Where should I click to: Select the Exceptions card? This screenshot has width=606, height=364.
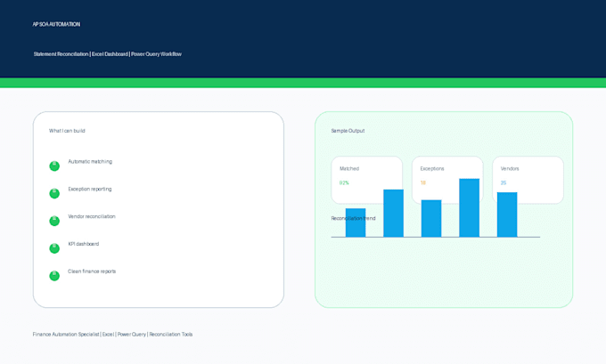pos(447,180)
